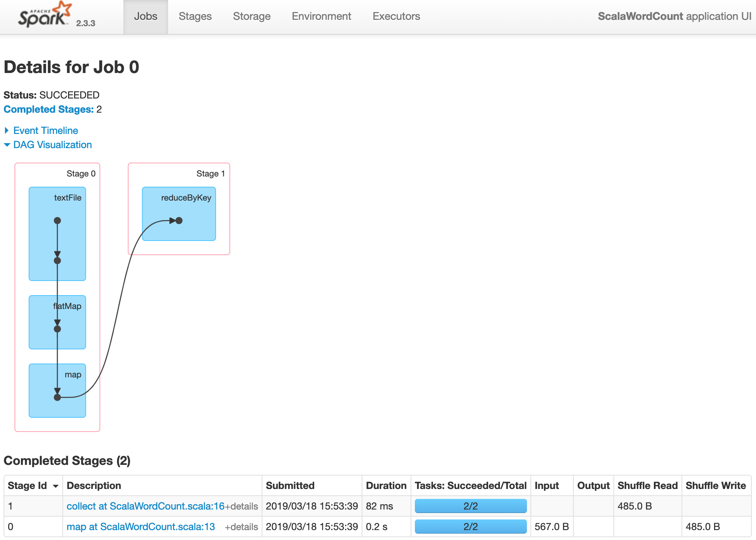Show +details for collect stage
This screenshot has height=540, width=756.
(x=241, y=506)
